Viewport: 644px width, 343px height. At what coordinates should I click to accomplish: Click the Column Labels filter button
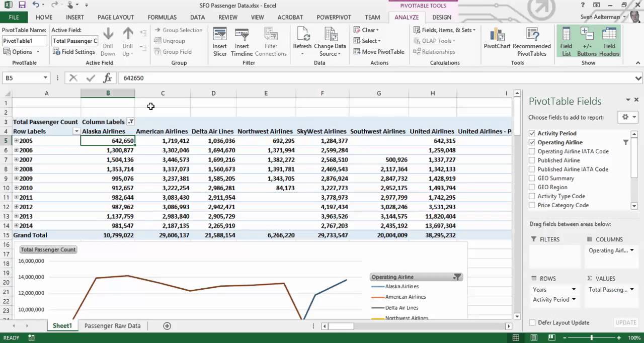pos(131,122)
